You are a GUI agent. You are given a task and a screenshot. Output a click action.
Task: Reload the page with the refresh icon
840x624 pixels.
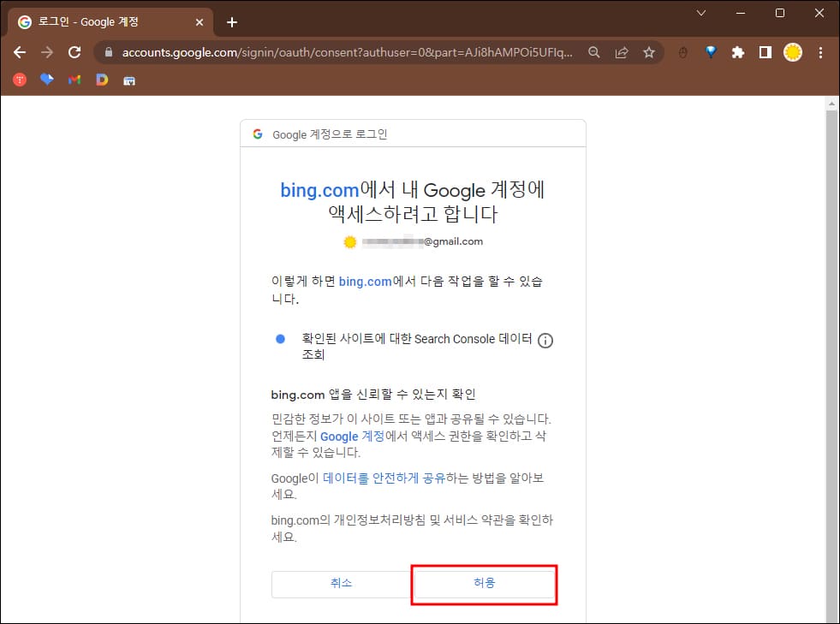point(74,52)
